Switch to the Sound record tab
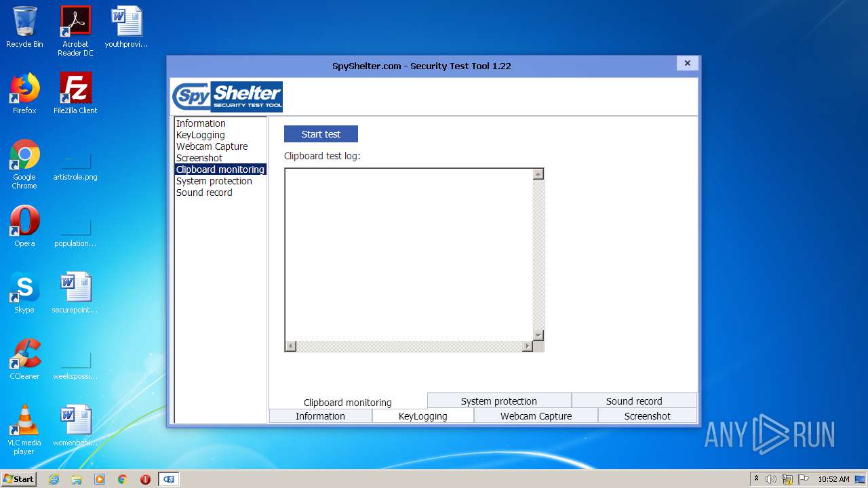Image resolution: width=868 pixels, height=488 pixels. tap(634, 401)
